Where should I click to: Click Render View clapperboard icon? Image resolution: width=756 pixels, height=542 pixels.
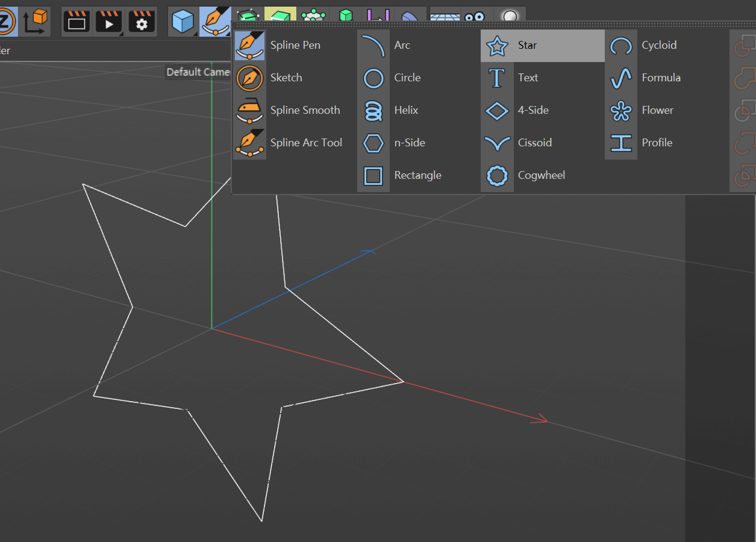click(x=77, y=22)
